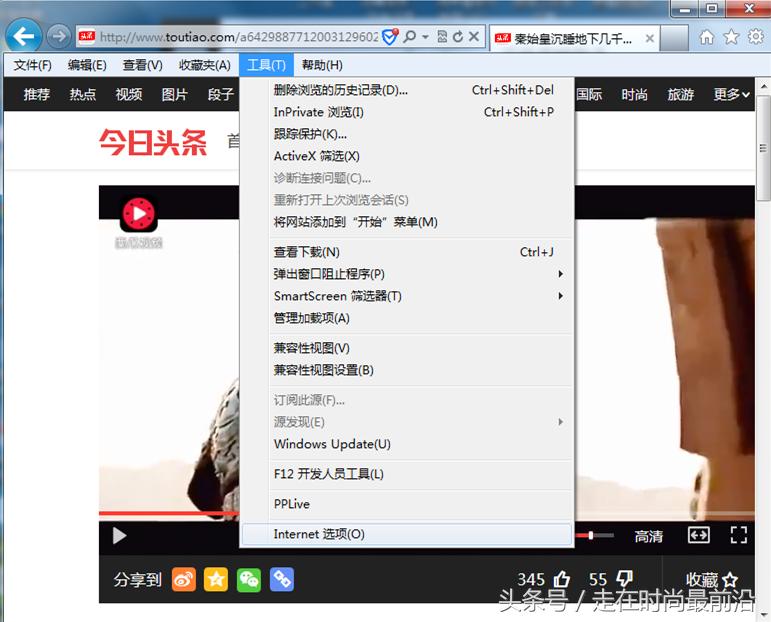
Task: Share to Weibo icon
Action: 184,579
